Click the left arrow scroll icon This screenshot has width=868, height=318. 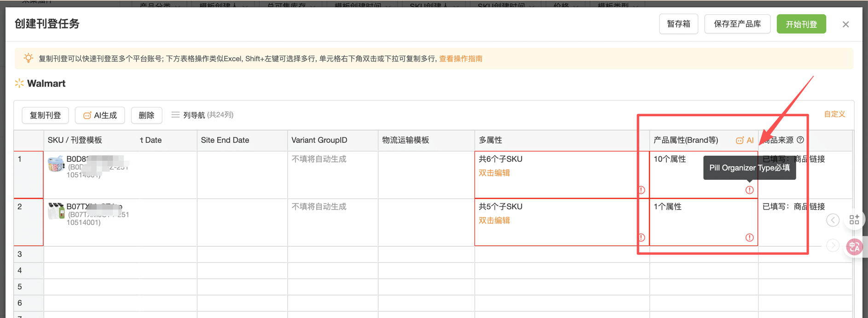click(x=833, y=220)
